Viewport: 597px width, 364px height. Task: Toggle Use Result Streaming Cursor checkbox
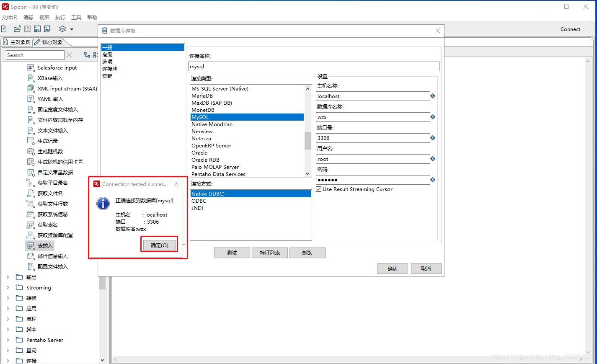click(319, 189)
